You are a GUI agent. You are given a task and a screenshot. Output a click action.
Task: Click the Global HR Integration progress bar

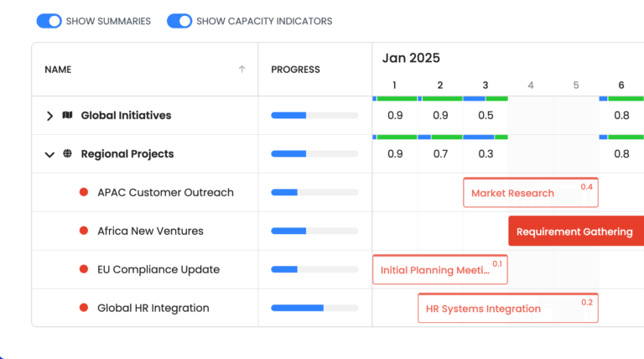(x=314, y=308)
